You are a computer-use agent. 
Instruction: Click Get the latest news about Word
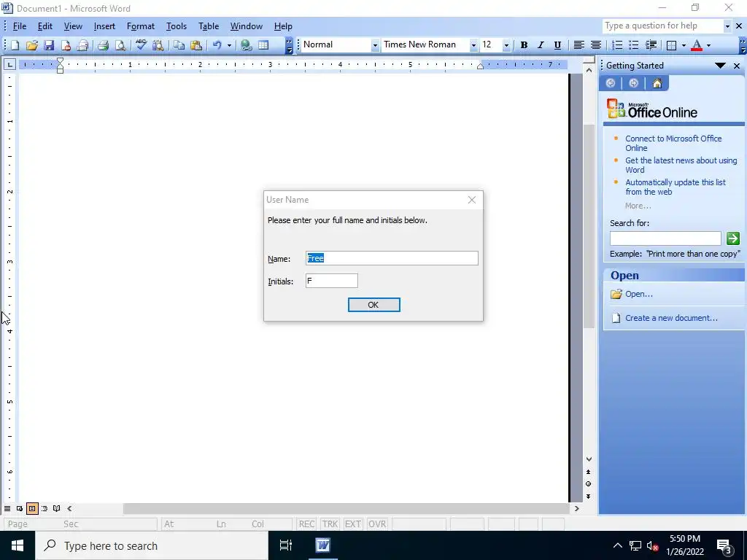pos(681,166)
